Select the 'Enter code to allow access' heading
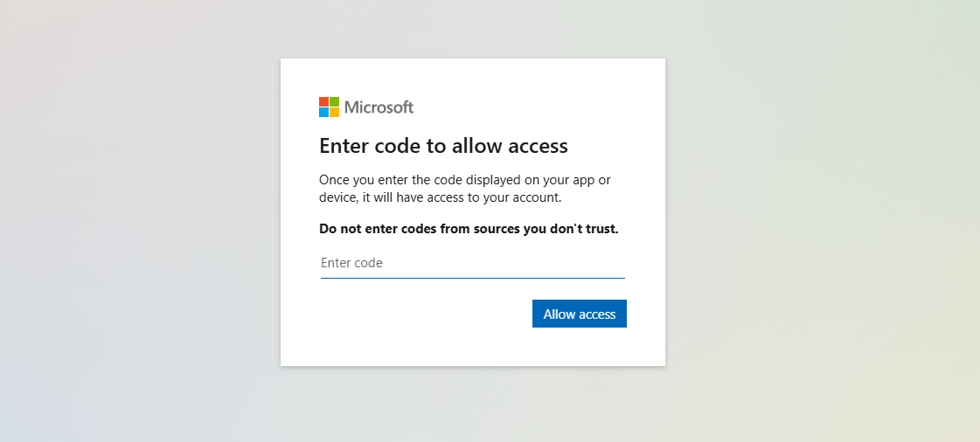Screen dimensions: 980x442 coord(443,146)
